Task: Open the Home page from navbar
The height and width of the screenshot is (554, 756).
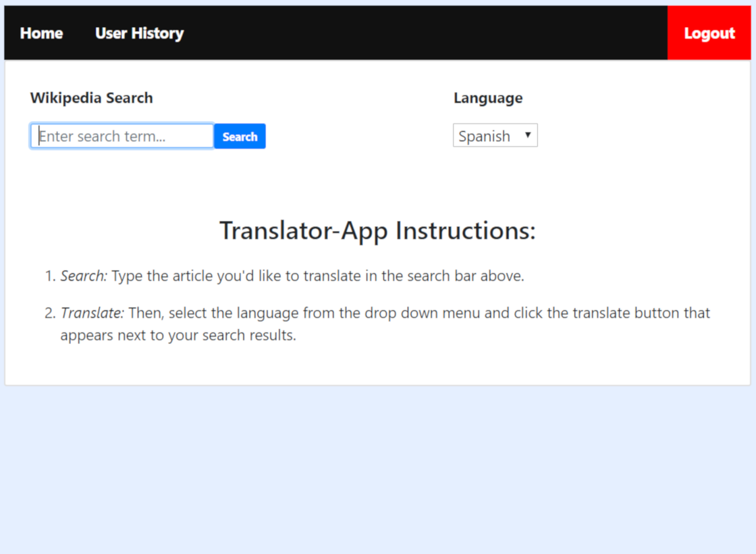Action: point(41,33)
